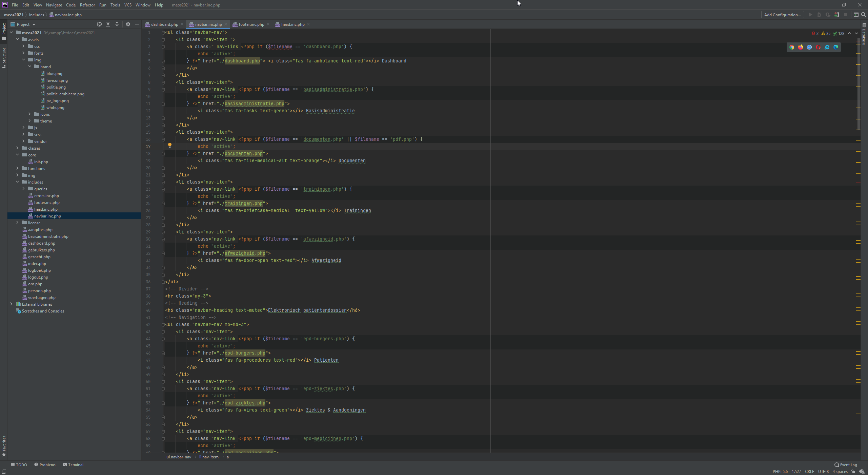This screenshot has width=868, height=475.
Task: Toggle the Structure tool window
Action: click(x=4, y=58)
